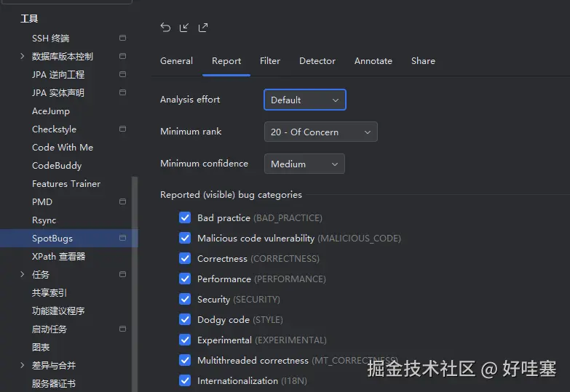570x392 pixels.
Task: Open the Filter tab
Action: 270,60
